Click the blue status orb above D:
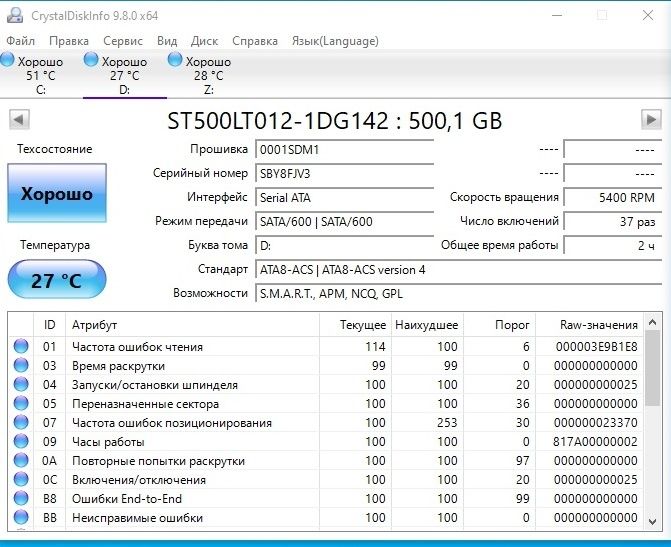The image size is (671, 547). (91, 59)
